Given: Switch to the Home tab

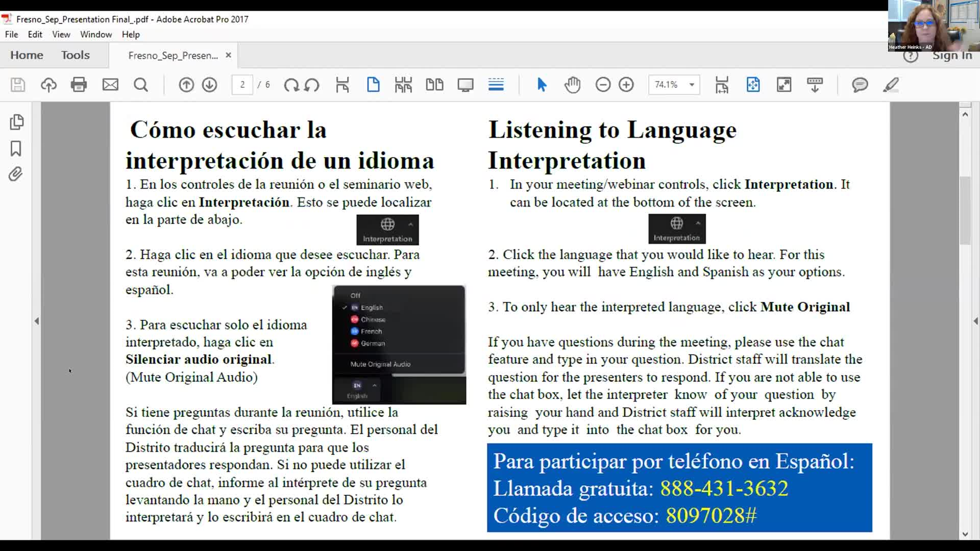Looking at the screenshot, I should 27,55.
